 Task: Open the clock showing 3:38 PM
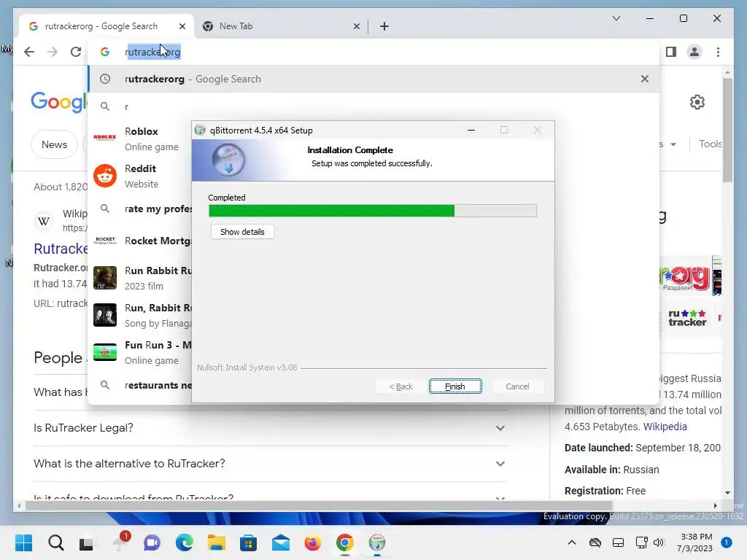coord(694,542)
